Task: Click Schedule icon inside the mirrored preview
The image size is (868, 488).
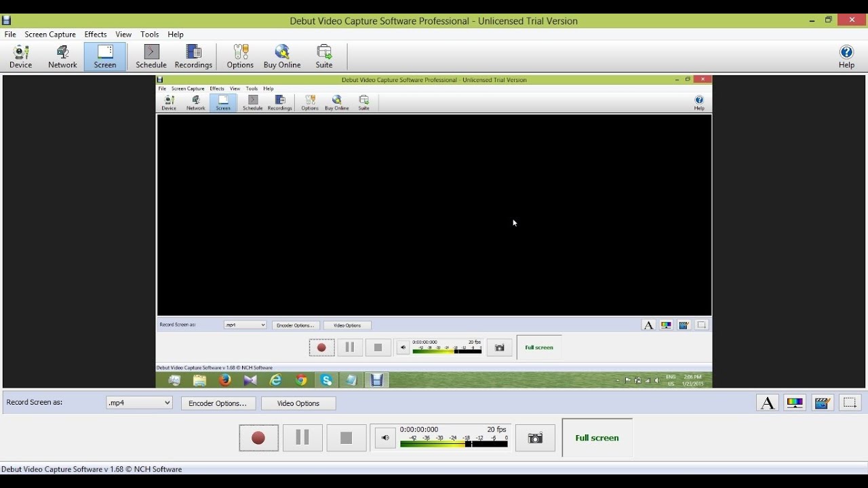Action: (x=252, y=103)
